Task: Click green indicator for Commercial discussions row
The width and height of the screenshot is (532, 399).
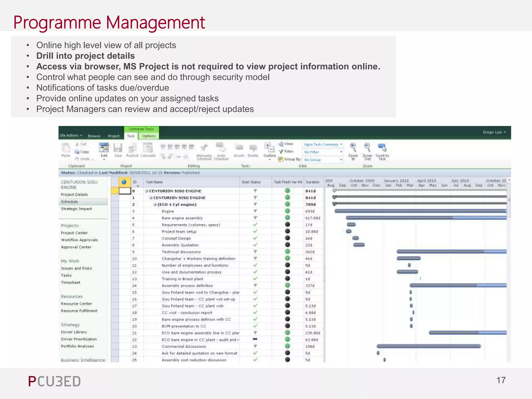Action: click(x=287, y=346)
